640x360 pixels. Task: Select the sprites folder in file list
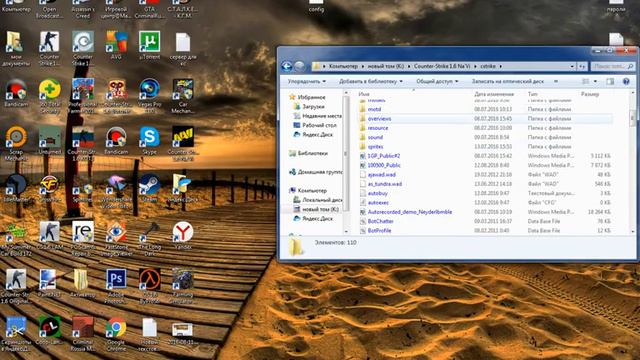pos(375,147)
